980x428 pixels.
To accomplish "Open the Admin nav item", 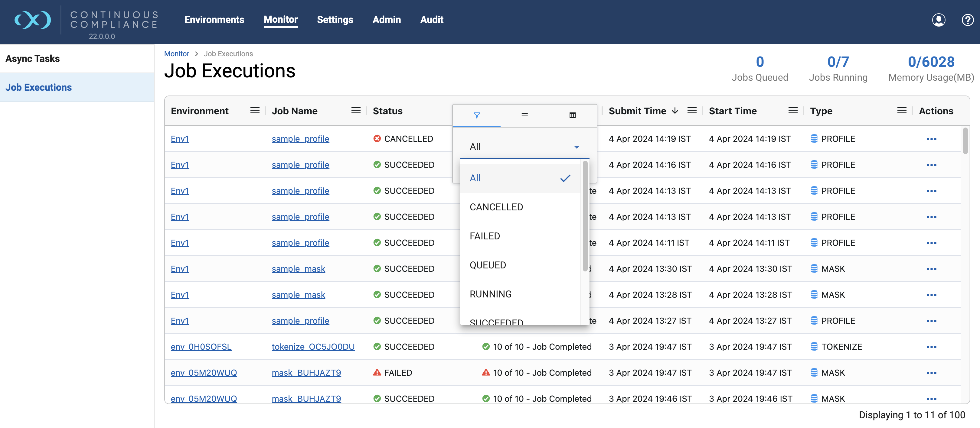I will point(387,20).
